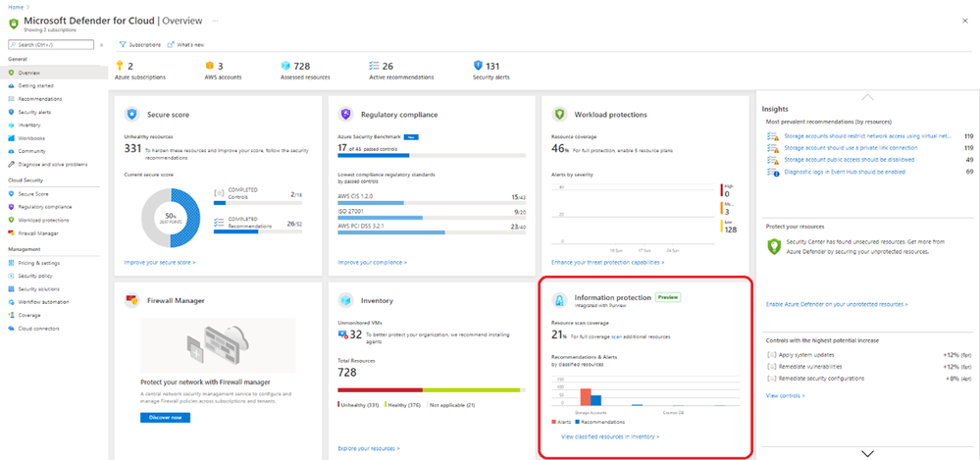The width and height of the screenshot is (980, 460).
Task: Click the Unmonitored VMs icon
Action: (342, 335)
